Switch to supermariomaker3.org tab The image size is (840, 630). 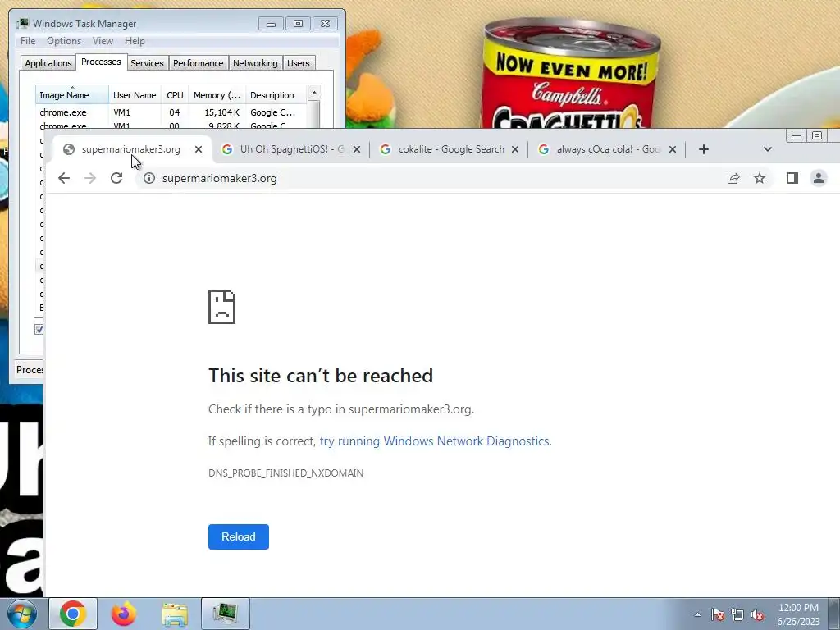tap(130, 149)
